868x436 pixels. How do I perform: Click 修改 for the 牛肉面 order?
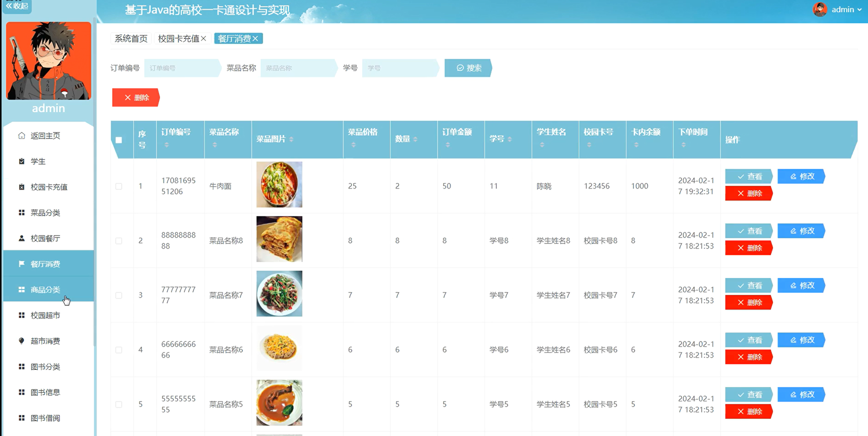802,176
